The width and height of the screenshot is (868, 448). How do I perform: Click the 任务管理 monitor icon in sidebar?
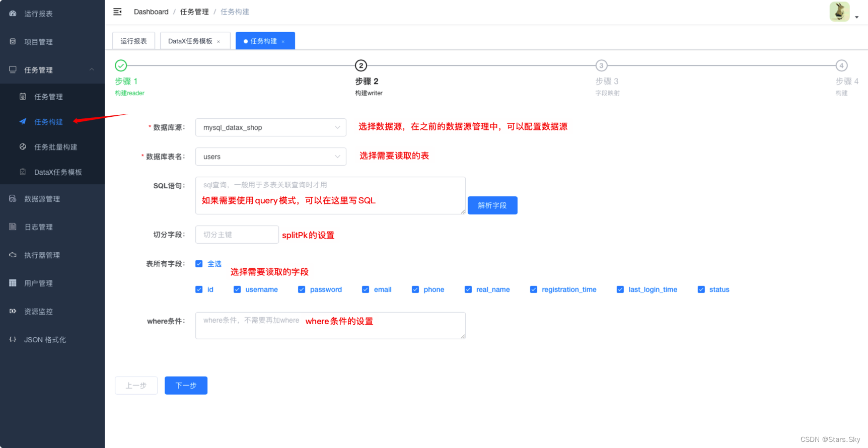click(x=13, y=69)
